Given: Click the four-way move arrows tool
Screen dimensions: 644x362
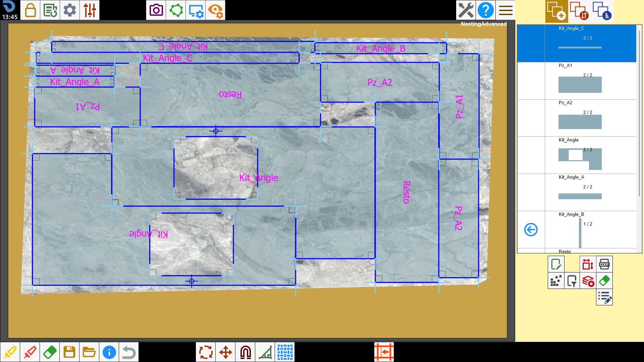Looking at the screenshot, I should point(225,352).
